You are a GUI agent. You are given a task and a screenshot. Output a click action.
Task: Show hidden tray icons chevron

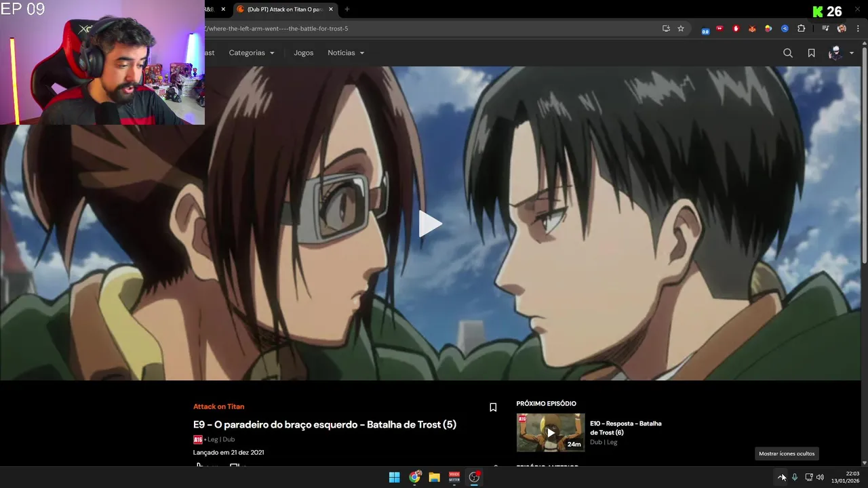(x=781, y=477)
